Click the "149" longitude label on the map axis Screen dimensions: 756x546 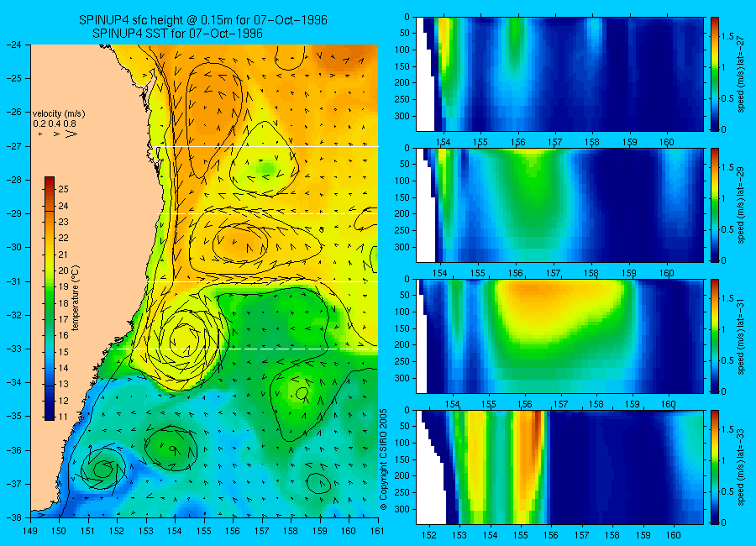(x=30, y=531)
